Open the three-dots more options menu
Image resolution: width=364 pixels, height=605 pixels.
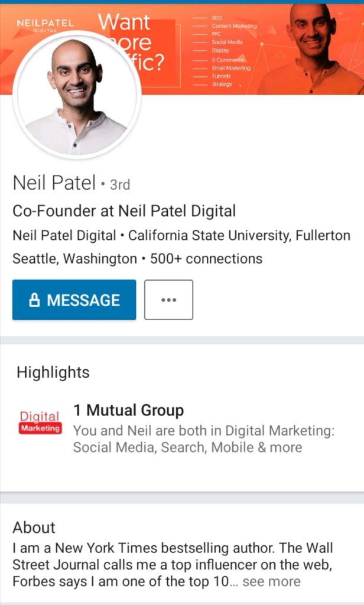coord(168,300)
